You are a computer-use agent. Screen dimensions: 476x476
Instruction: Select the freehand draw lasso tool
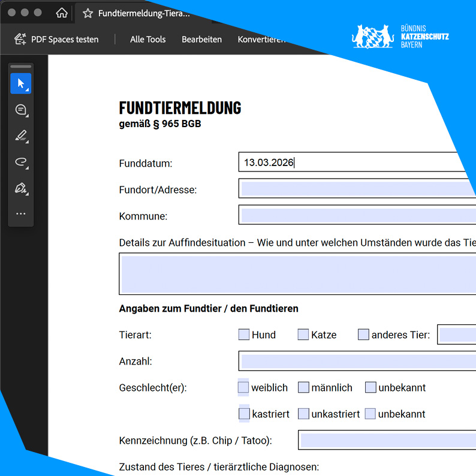21,162
